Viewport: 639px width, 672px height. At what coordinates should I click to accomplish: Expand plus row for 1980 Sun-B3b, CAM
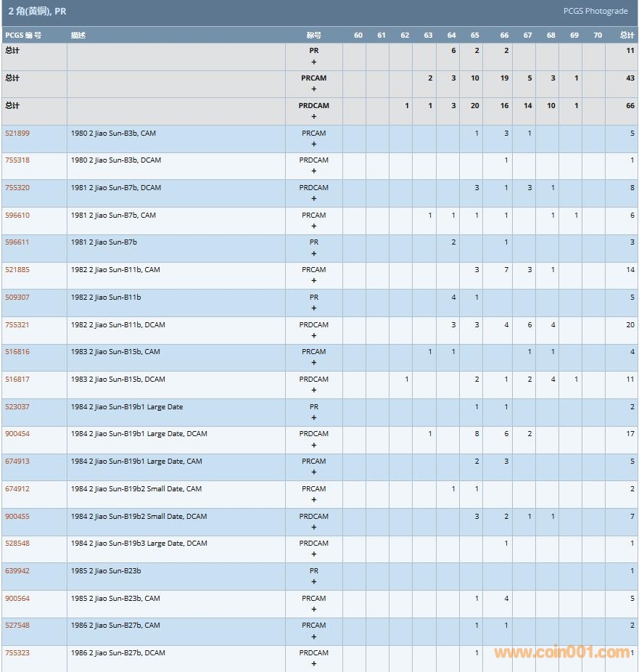pyautogui.click(x=314, y=144)
